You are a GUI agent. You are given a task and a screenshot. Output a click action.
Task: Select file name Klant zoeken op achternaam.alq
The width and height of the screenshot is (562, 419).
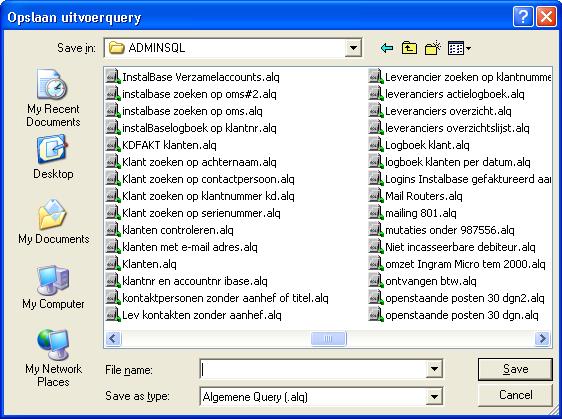pos(199,162)
